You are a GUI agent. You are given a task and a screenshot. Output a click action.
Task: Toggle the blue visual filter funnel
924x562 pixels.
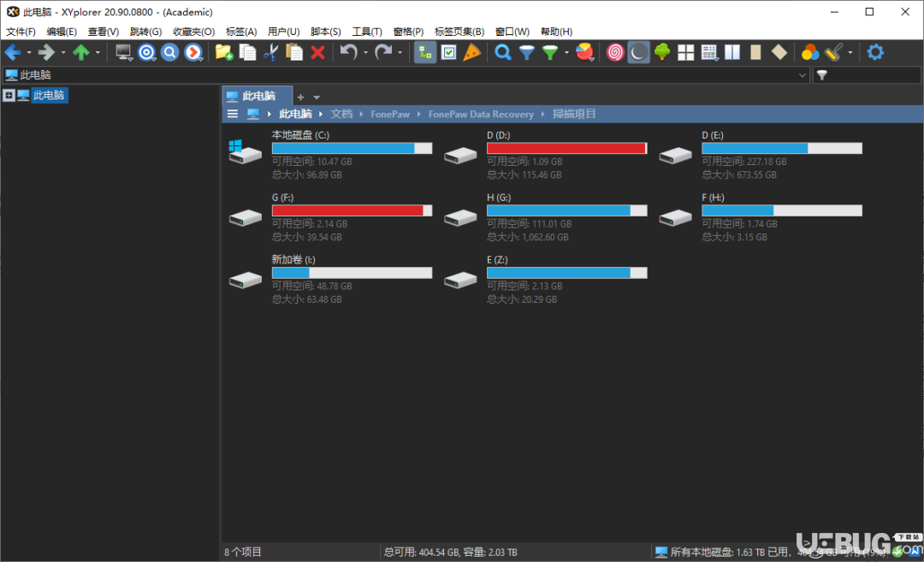coord(526,52)
